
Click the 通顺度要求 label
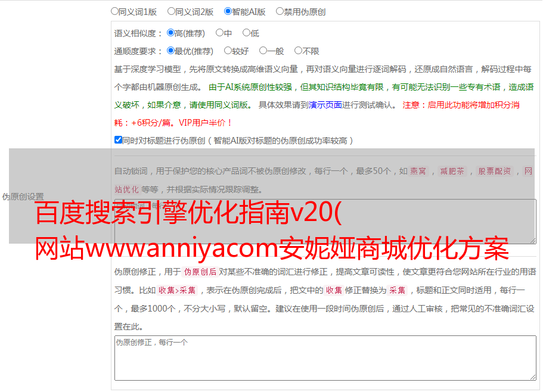pos(138,52)
